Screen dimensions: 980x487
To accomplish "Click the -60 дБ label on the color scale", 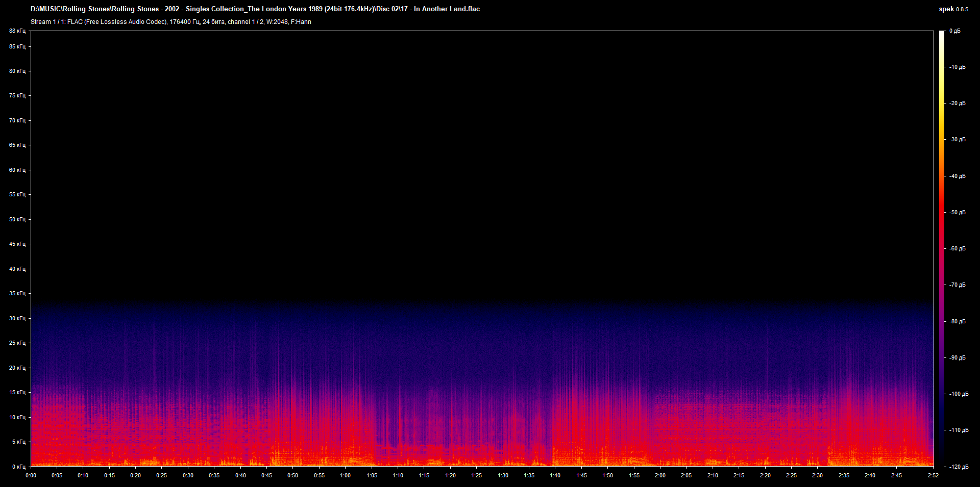I will (x=958, y=249).
